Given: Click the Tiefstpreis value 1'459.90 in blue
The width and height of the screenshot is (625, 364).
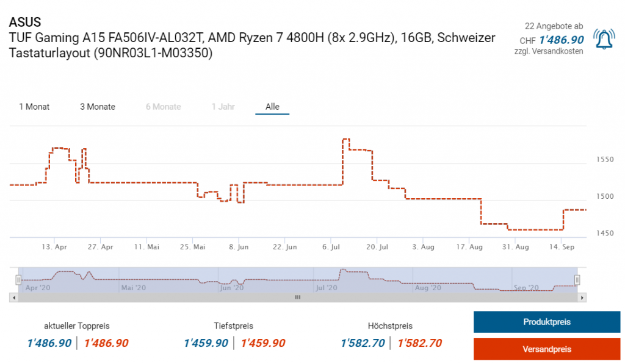Looking at the screenshot, I should point(206,343).
